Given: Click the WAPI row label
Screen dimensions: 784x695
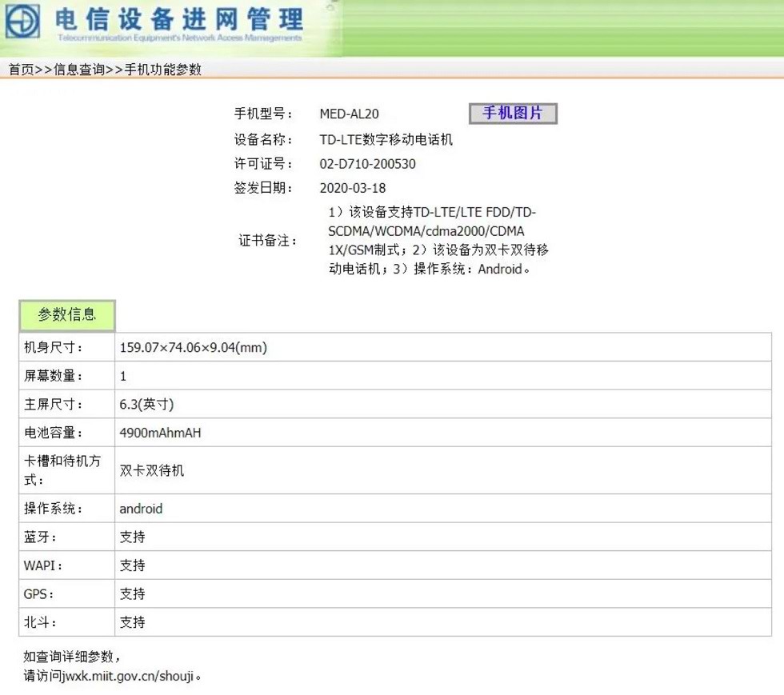Looking at the screenshot, I should (43, 565).
